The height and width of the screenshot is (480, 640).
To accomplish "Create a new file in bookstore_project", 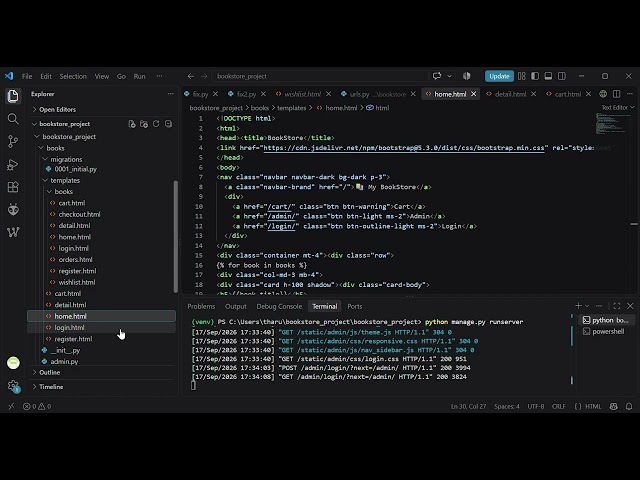I will [x=132, y=124].
